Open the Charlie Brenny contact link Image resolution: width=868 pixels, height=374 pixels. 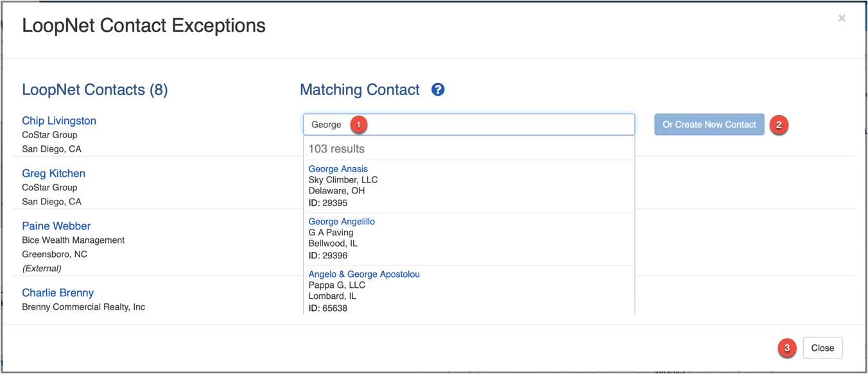click(58, 293)
